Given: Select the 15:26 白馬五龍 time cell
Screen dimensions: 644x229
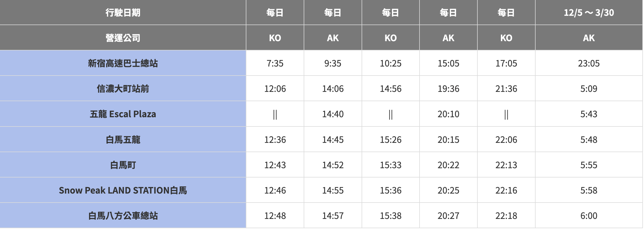Looking at the screenshot, I should [x=391, y=140].
